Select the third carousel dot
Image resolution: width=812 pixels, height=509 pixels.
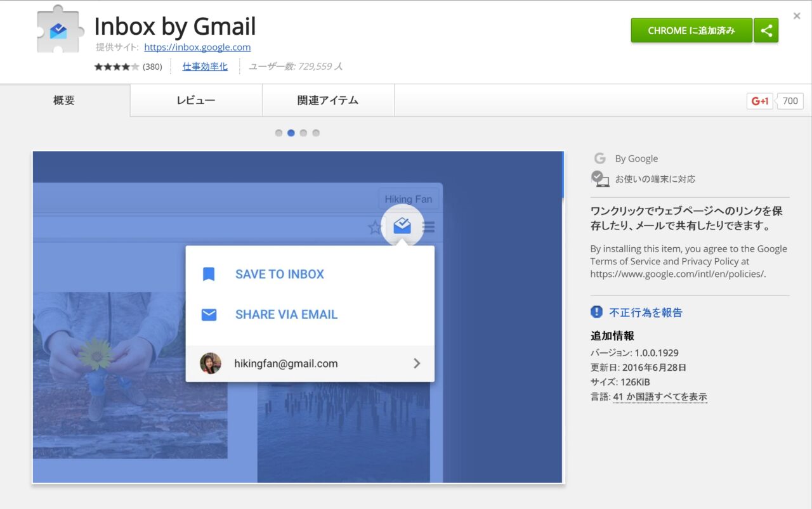point(303,133)
